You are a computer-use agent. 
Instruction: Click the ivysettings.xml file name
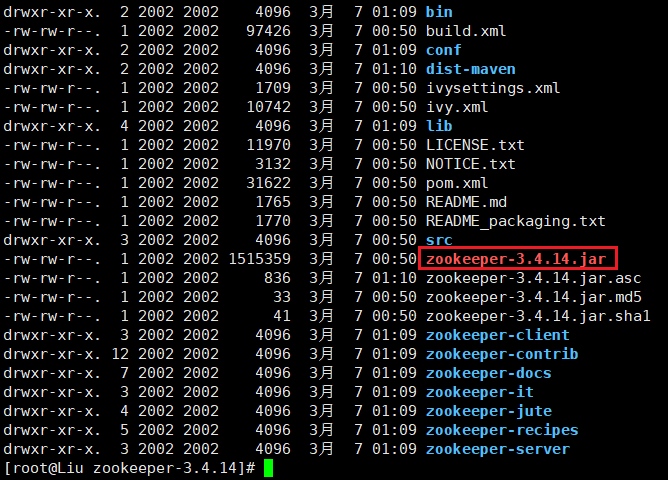(x=493, y=88)
